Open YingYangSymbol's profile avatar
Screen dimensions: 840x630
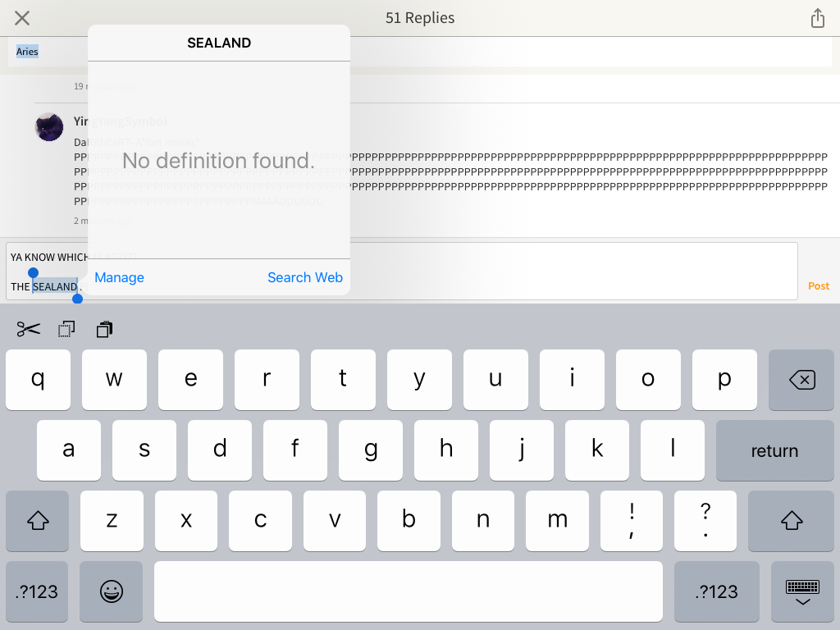(49, 127)
